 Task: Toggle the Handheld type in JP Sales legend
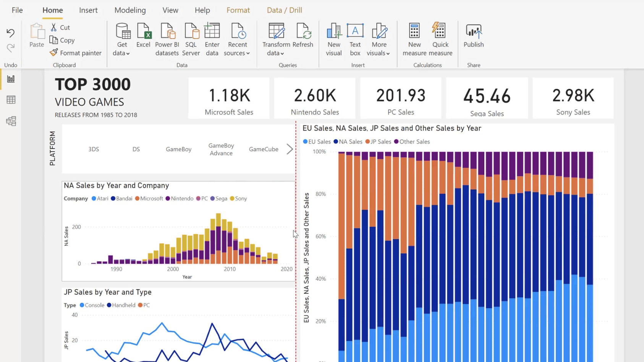point(121,305)
